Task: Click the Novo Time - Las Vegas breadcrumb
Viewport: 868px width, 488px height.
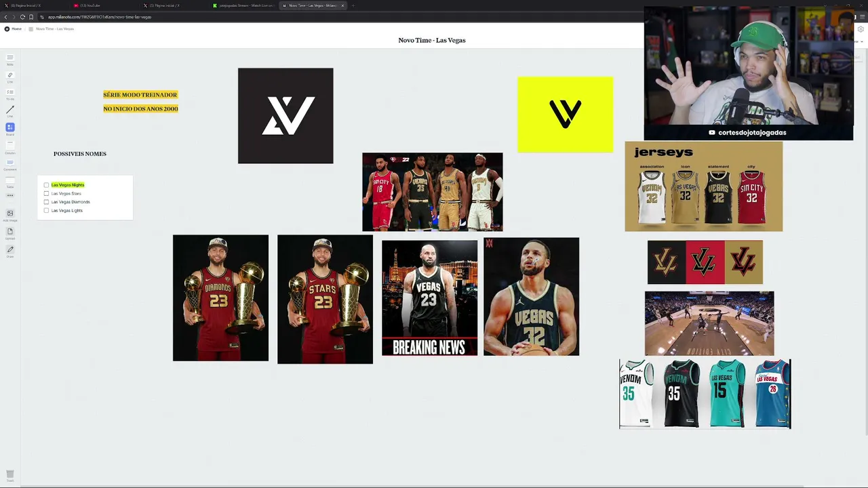Action: pyautogui.click(x=55, y=29)
